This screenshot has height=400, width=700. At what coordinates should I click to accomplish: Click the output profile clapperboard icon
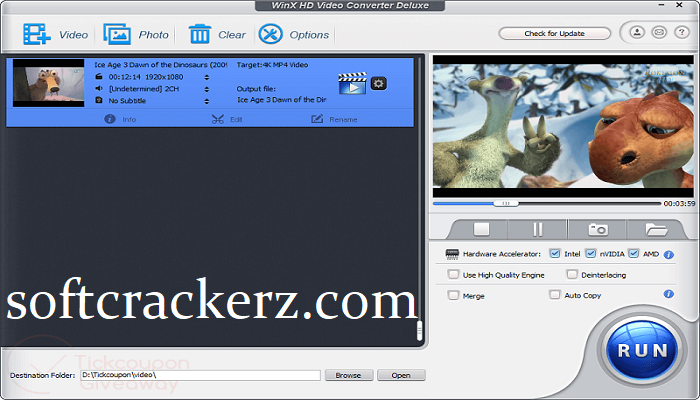tap(352, 83)
